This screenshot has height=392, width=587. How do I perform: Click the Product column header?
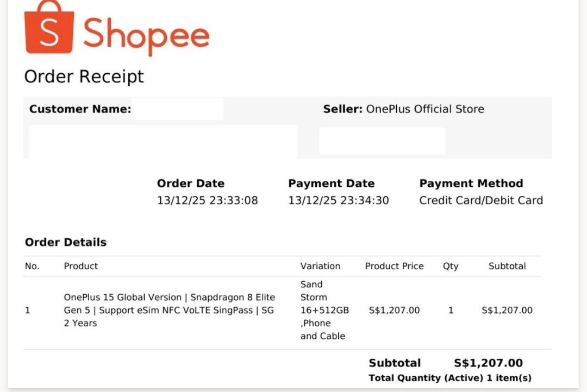(x=81, y=266)
